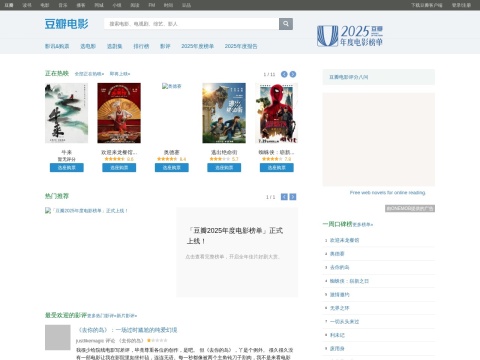Click the reviewer avatar beside 去你的岛 review
This screenshot has height=360, width=480.
[x=58, y=338]
